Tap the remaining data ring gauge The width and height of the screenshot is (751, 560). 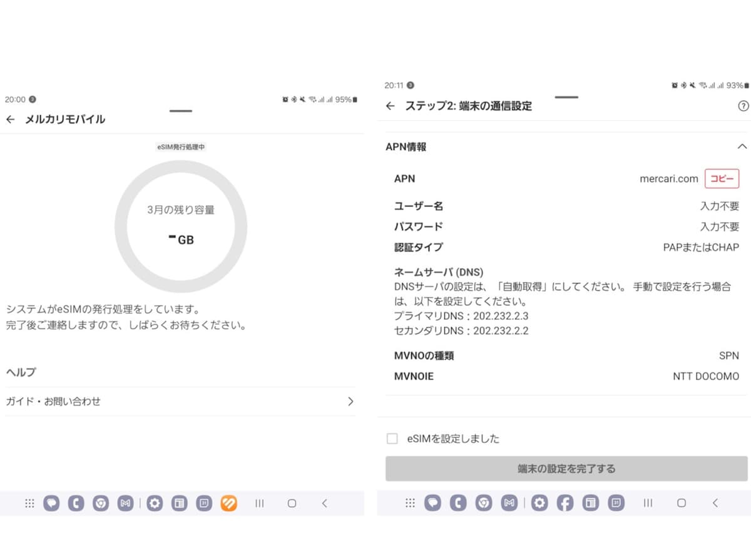click(181, 227)
